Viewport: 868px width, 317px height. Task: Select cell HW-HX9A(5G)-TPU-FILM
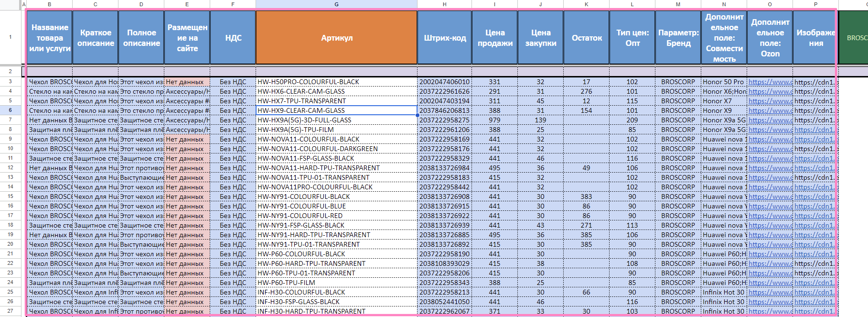click(x=336, y=130)
